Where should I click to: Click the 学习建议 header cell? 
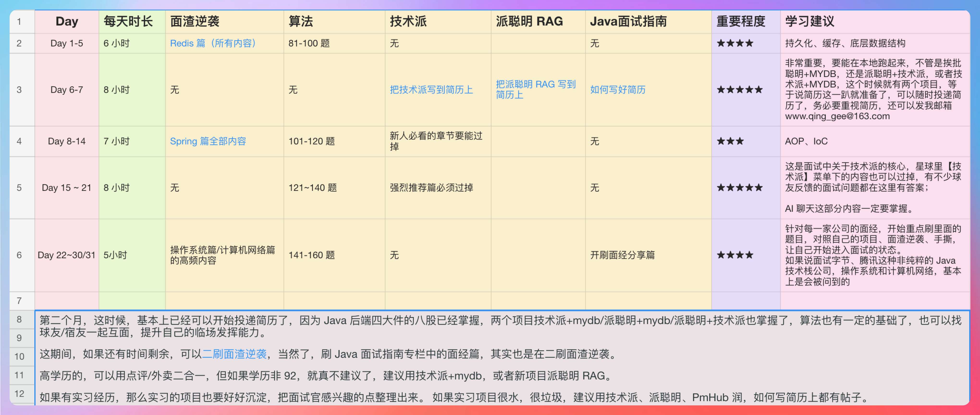coord(809,21)
